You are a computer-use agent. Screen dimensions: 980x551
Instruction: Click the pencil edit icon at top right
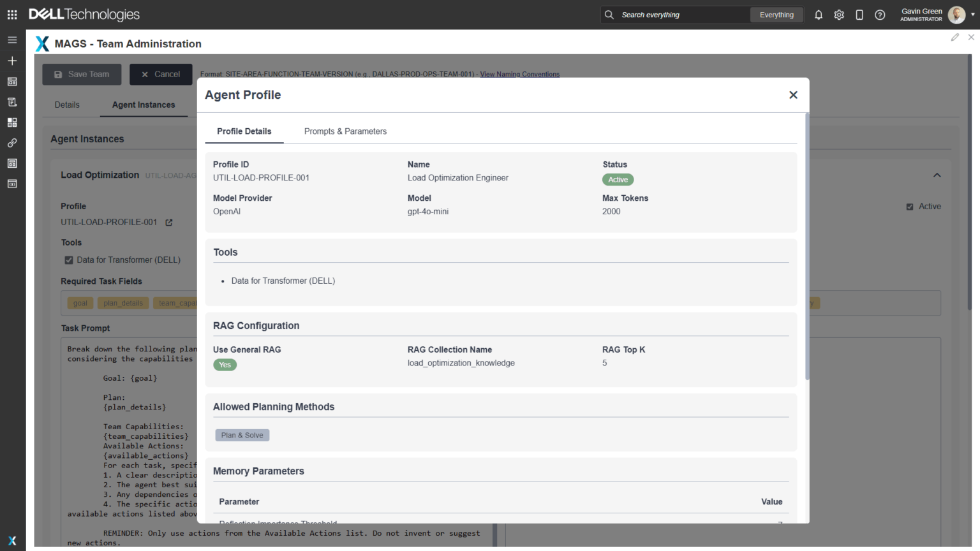[954, 38]
